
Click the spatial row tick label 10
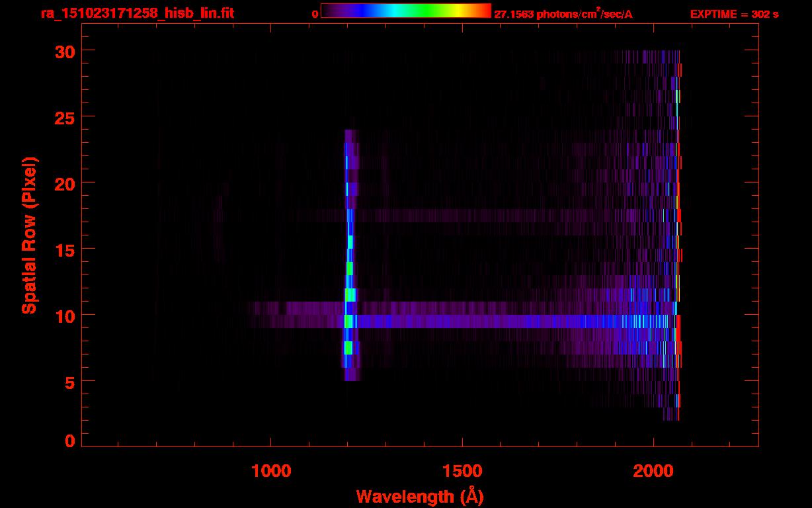(x=63, y=316)
